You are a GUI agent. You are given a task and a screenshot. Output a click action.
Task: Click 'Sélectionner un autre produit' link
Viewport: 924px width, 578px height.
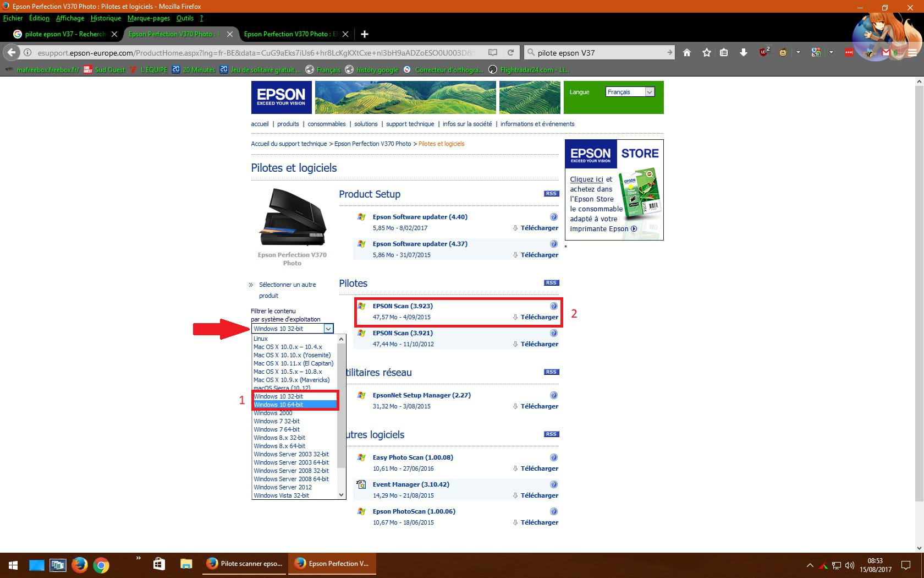(x=287, y=290)
